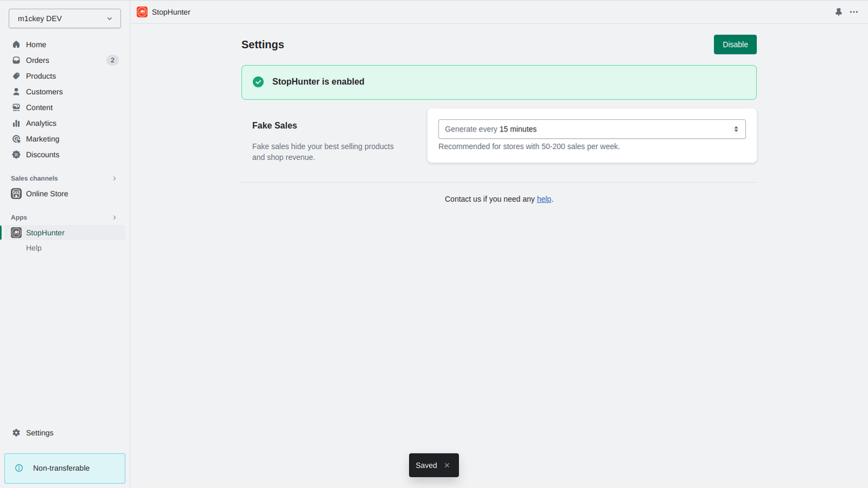Click the Analytics bar chart icon

[16, 123]
